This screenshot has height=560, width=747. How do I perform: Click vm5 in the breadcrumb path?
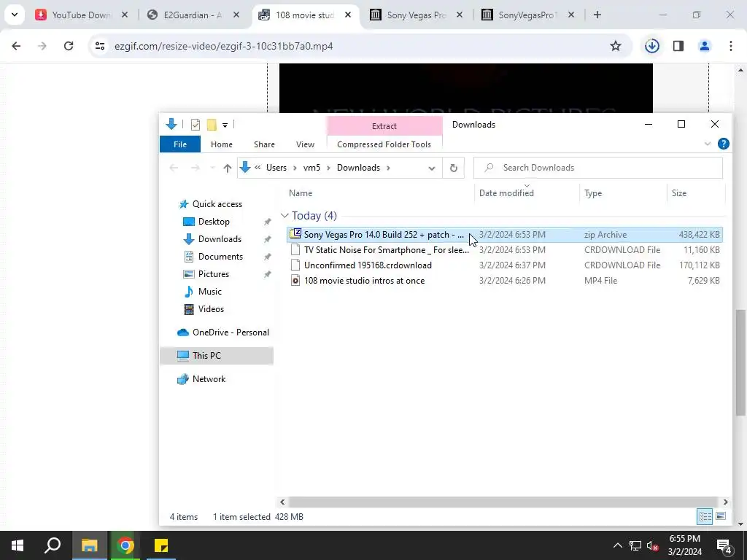pos(311,168)
